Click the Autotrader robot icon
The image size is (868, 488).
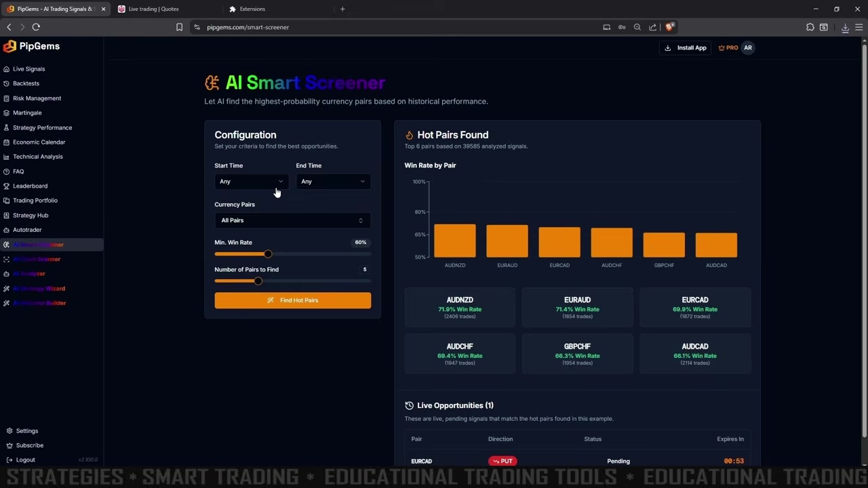(x=6, y=230)
